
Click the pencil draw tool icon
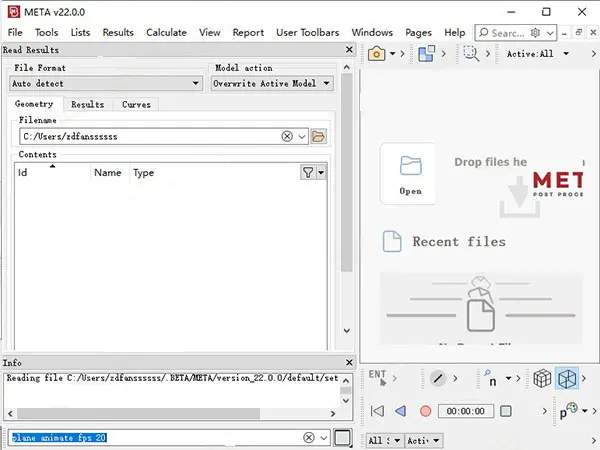(438, 378)
